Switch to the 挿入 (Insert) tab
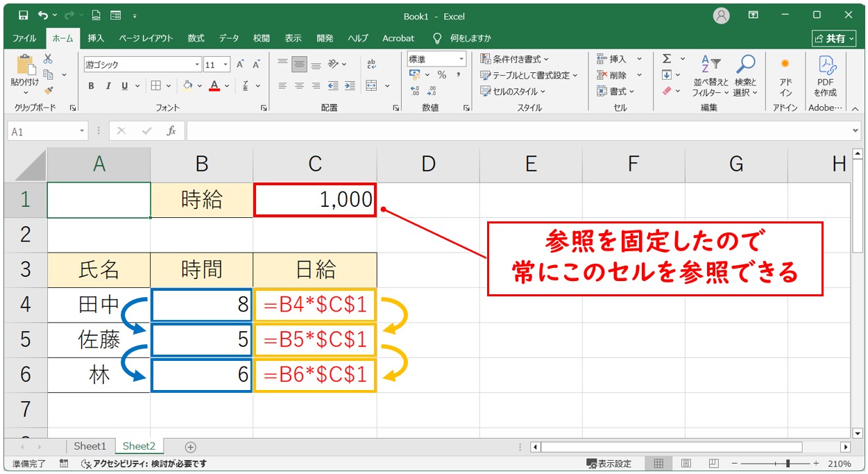868x474 pixels. pos(96,38)
